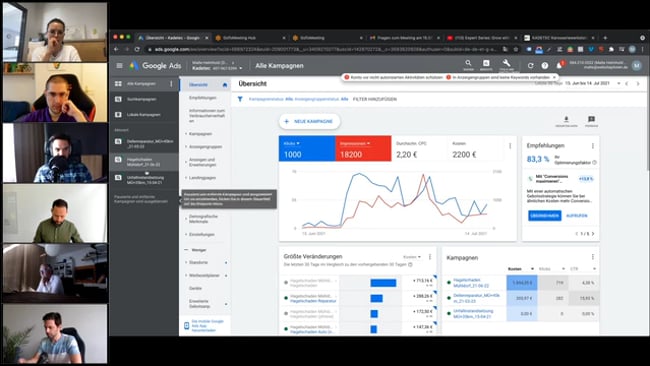Open Geräte in the side menu

(195, 288)
